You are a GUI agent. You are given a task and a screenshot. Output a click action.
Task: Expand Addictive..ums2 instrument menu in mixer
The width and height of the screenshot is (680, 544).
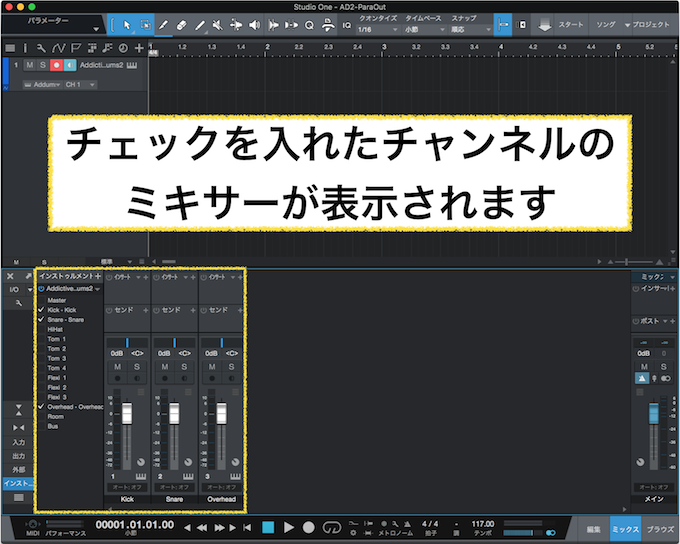pyautogui.click(x=98, y=289)
